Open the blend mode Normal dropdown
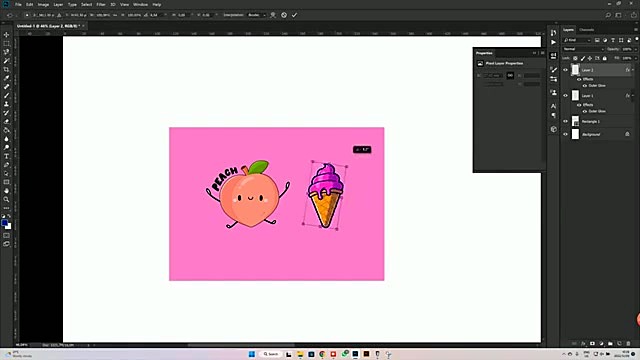 tap(583, 49)
